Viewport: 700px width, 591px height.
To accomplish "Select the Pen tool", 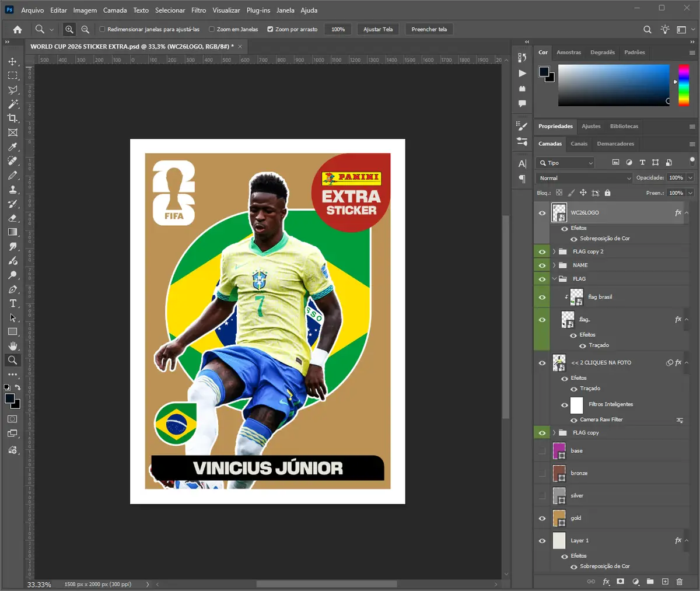I will click(13, 289).
